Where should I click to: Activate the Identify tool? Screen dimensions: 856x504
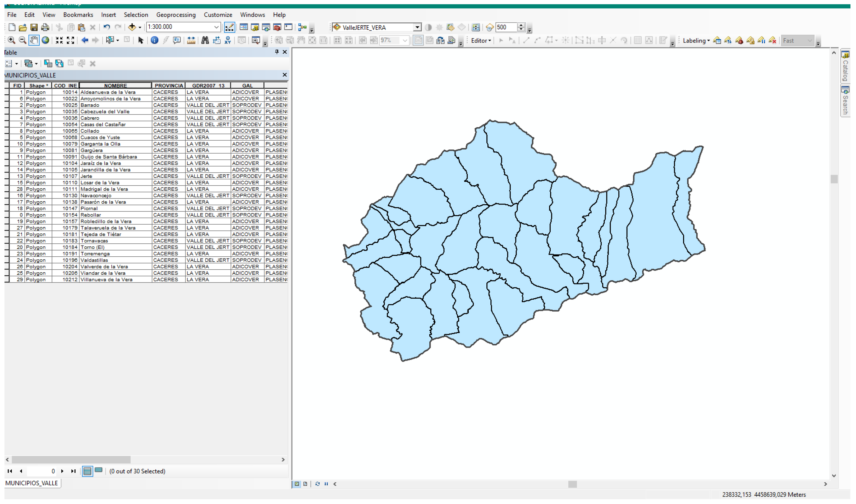[x=155, y=40]
